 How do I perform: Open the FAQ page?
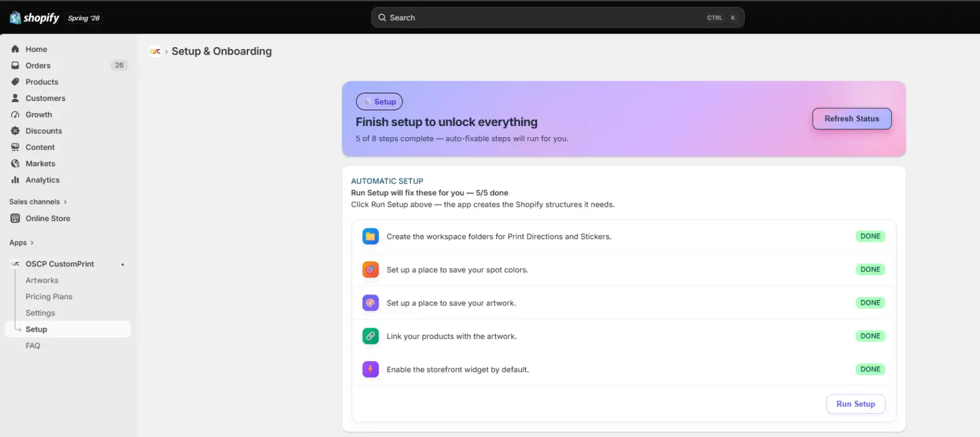point(33,346)
